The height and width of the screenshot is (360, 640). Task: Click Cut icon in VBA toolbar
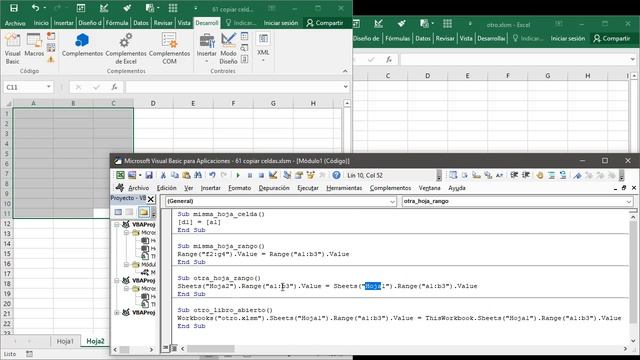[x=163, y=175]
